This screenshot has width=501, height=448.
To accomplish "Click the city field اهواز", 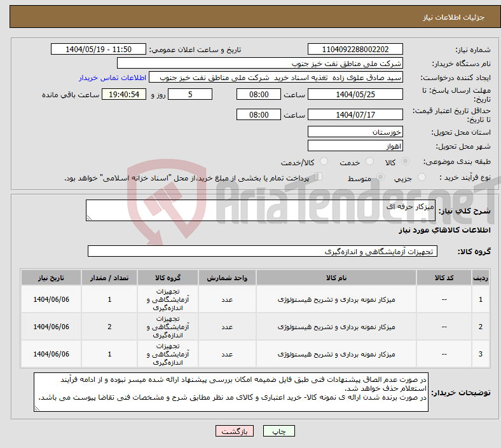I will (x=355, y=146).
